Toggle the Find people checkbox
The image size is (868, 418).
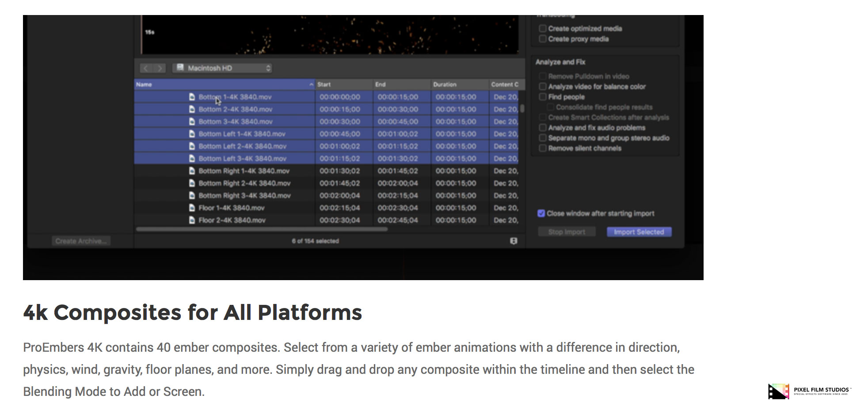tap(543, 97)
